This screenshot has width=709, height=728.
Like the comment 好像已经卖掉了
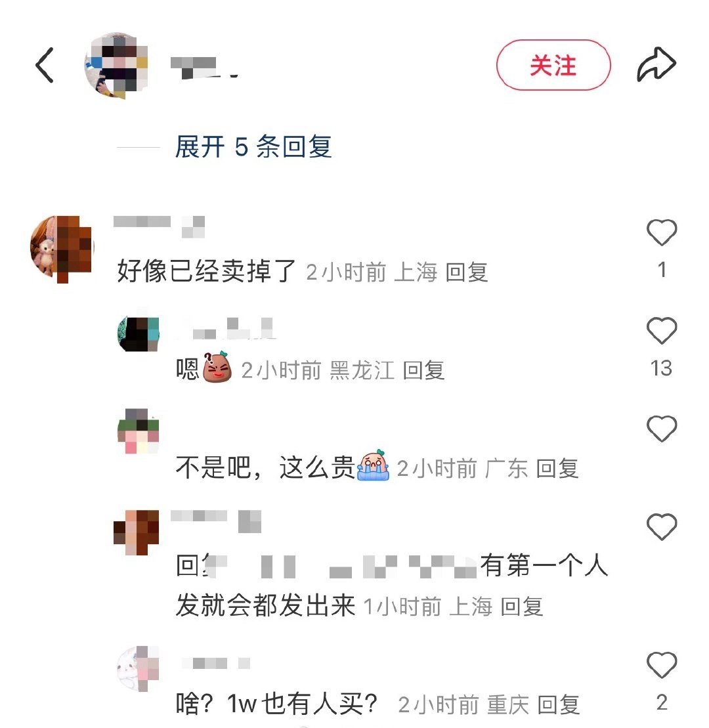point(662,232)
